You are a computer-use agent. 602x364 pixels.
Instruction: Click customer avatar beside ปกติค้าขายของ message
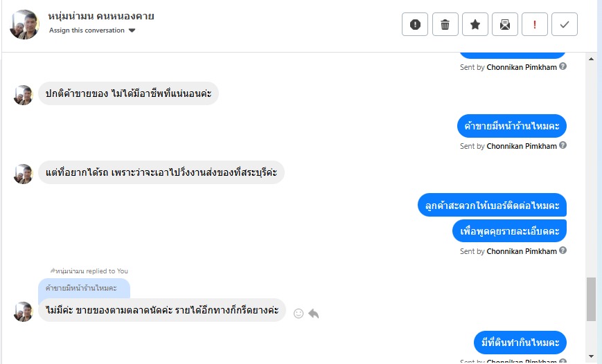tap(24, 95)
